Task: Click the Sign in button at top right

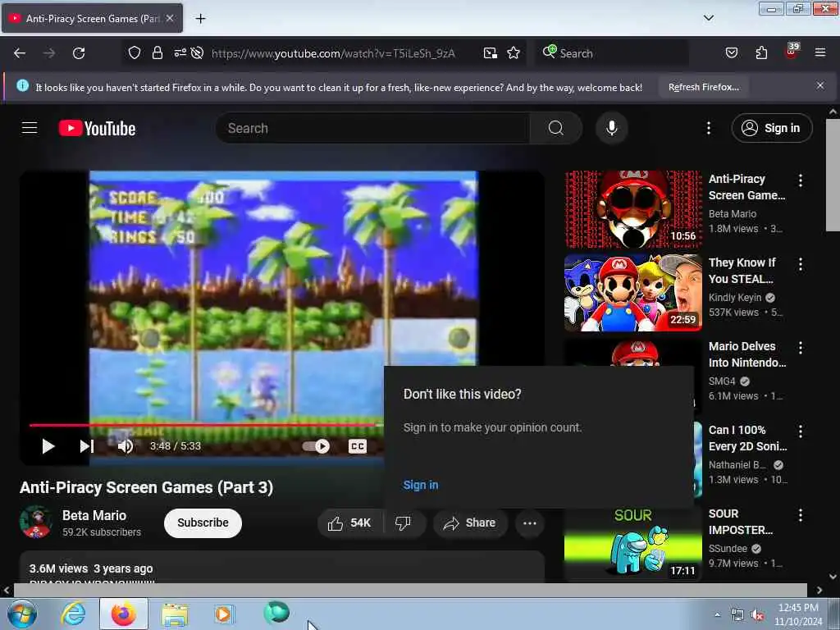Action: click(x=771, y=128)
